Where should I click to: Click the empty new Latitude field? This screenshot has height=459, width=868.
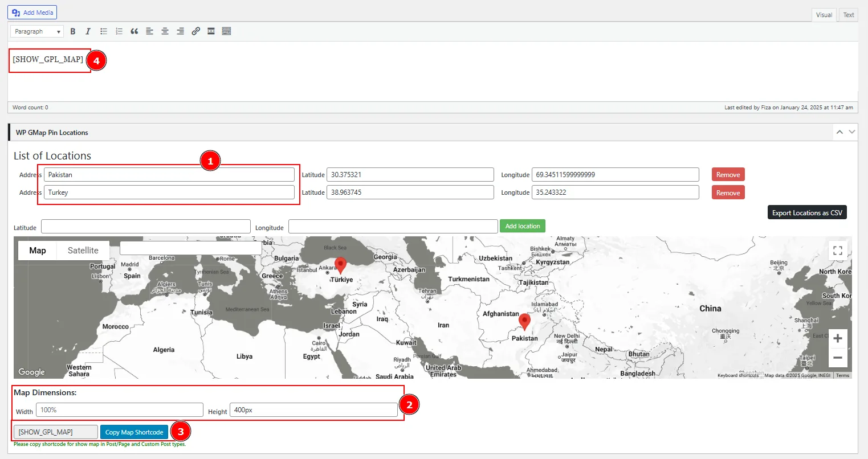(x=146, y=227)
